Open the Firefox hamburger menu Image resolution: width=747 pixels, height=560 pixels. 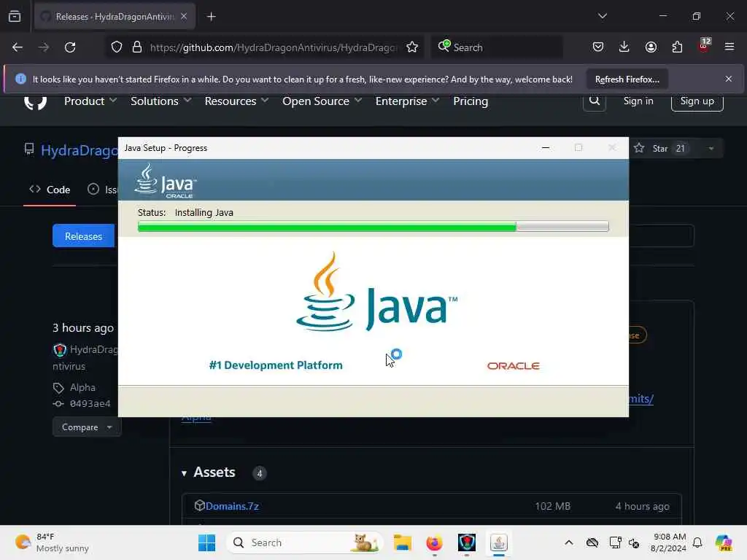[x=729, y=47]
